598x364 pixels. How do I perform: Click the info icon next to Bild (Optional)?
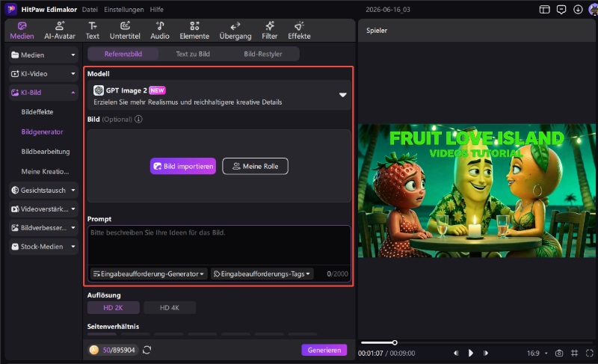[138, 120]
